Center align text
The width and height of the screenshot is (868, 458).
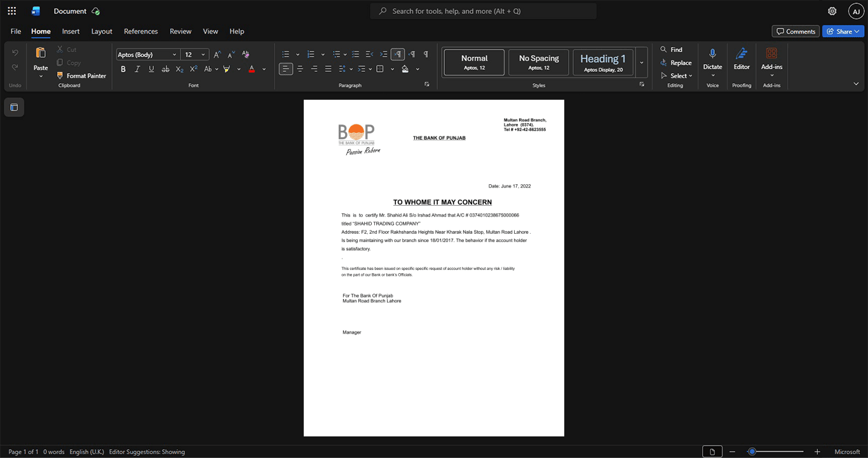300,69
